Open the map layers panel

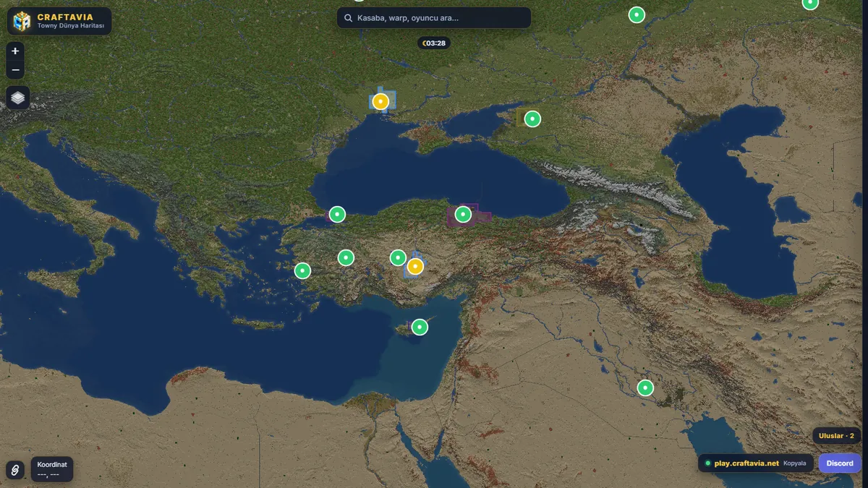point(18,98)
